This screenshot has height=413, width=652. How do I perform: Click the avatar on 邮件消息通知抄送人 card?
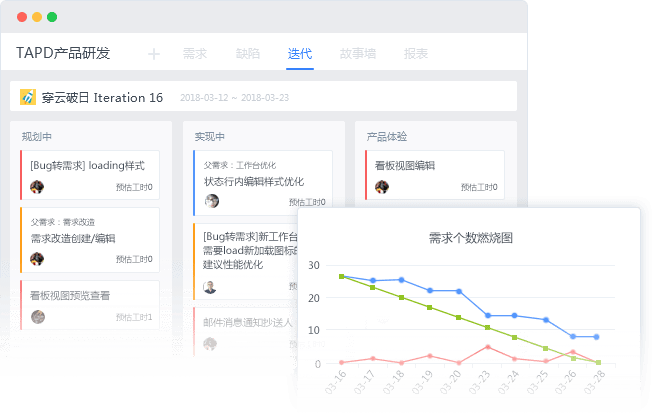[210, 344]
